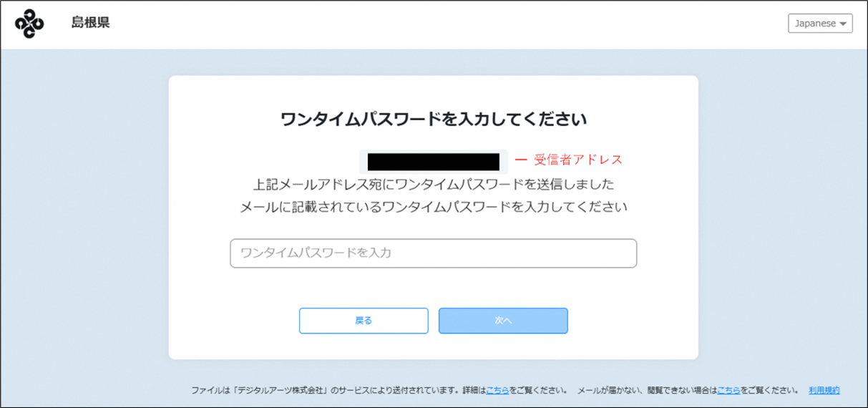Click the 島根県 header text
Screen dimensions: 868x408
point(90,23)
